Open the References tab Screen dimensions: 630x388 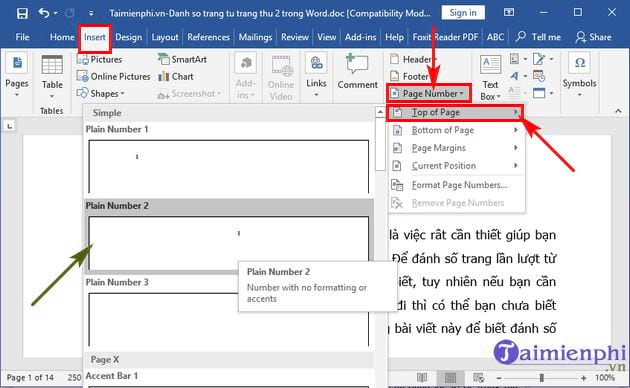(x=208, y=37)
